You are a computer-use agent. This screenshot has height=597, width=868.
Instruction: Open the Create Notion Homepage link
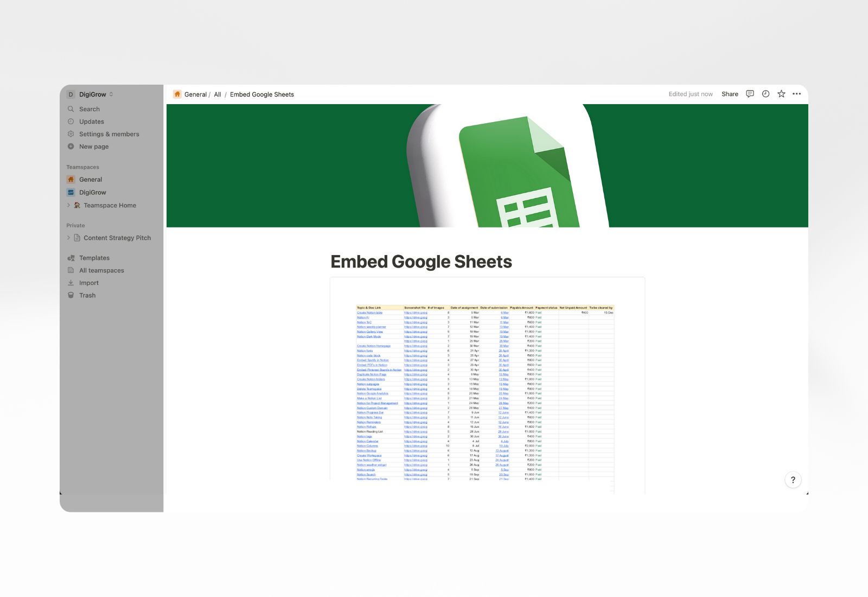tap(373, 346)
